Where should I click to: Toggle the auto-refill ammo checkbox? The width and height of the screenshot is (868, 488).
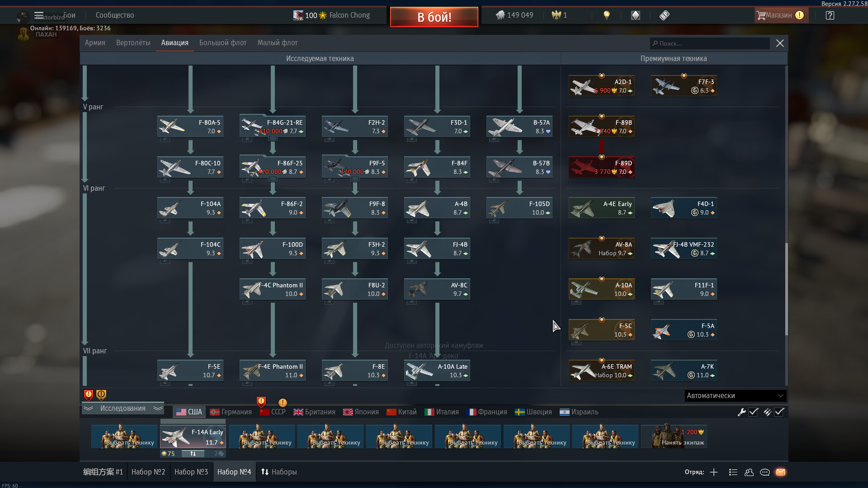pos(779,412)
